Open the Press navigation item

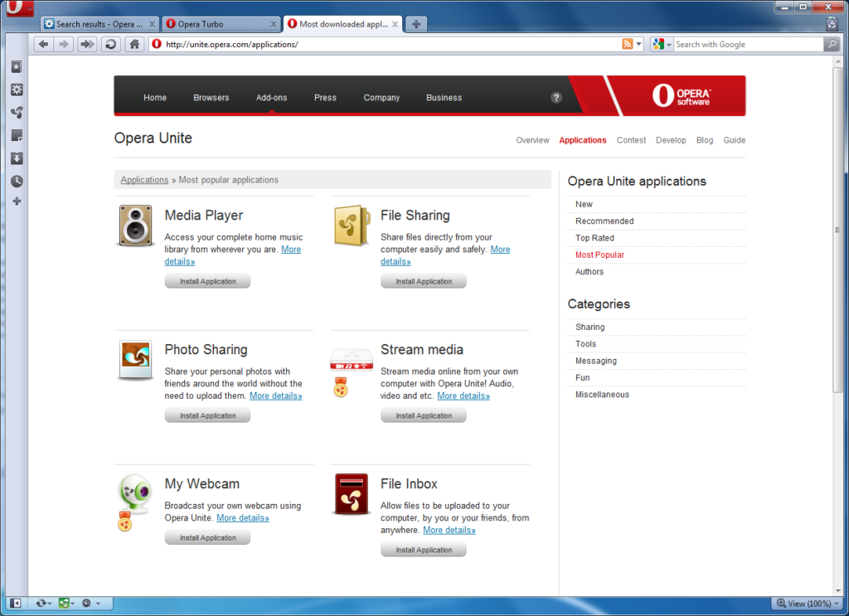[x=325, y=98]
